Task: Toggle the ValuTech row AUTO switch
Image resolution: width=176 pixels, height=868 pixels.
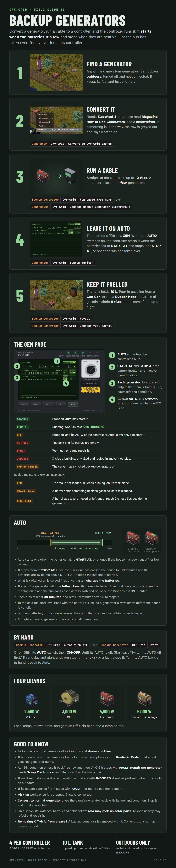Action: point(65,378)
